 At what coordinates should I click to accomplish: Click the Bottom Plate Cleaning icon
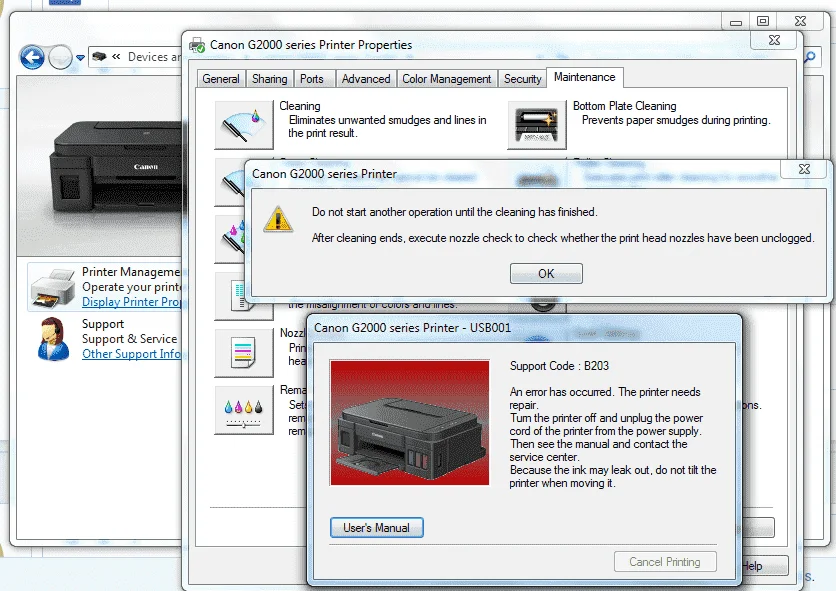pyautogui.click(x=536, y=125)
